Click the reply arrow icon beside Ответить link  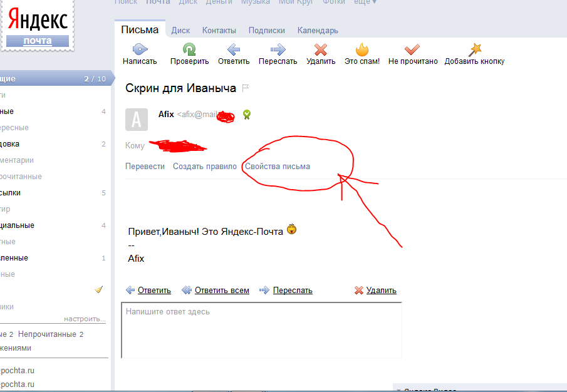(130, 290)
